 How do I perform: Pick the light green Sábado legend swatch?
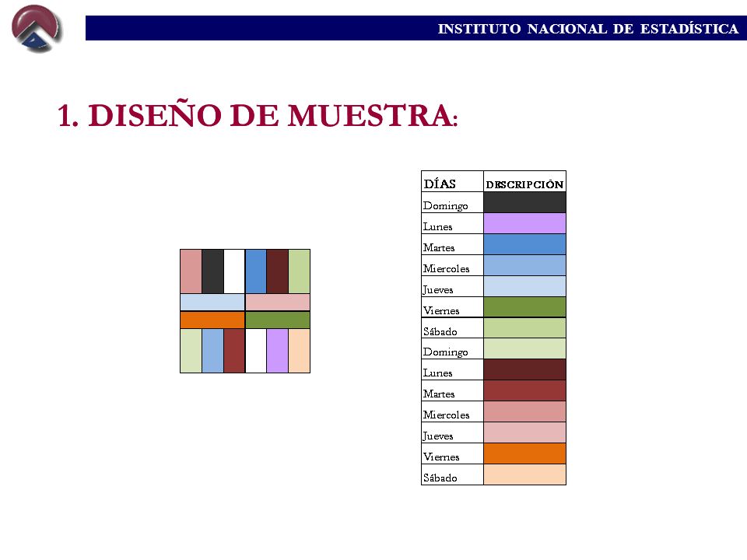click(524, 328)
